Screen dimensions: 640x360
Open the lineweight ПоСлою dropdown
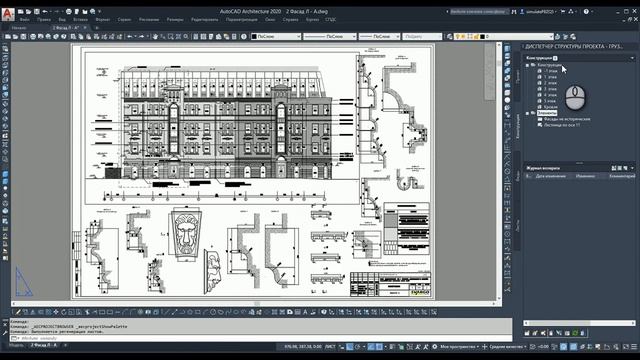pyautogui.click(x=379, y=37)
